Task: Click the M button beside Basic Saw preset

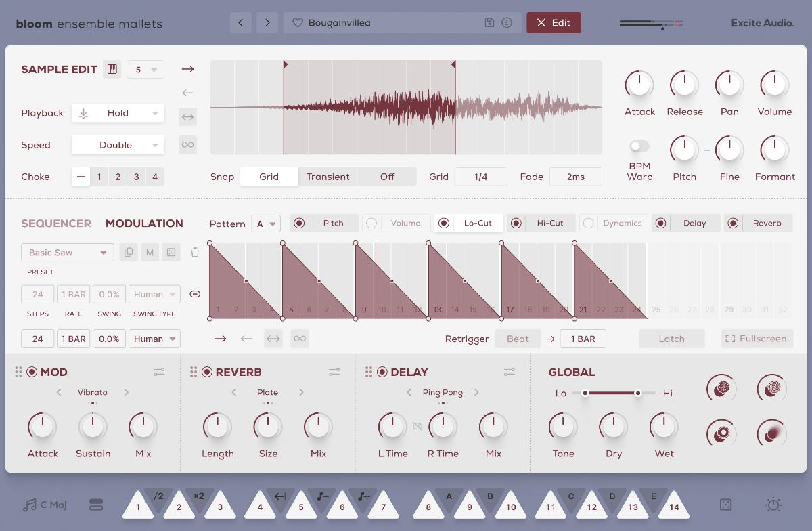Action: (x=150, y=252)
